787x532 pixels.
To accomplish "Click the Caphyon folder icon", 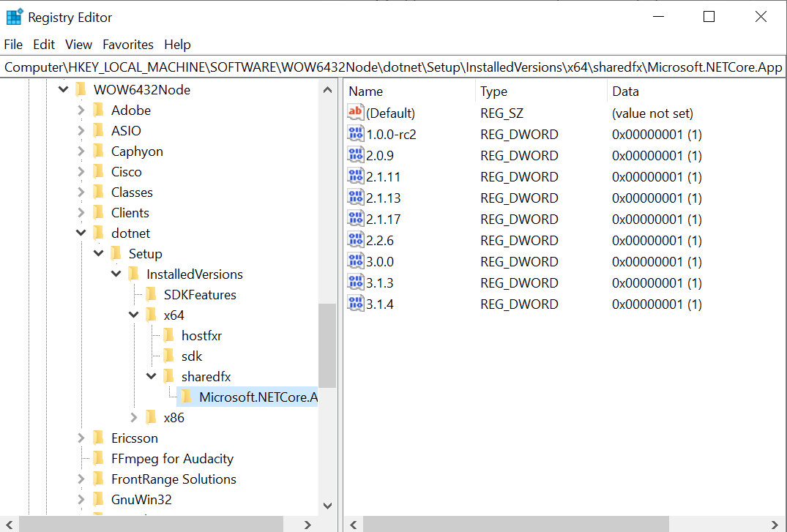I will (x=98, y=151).
